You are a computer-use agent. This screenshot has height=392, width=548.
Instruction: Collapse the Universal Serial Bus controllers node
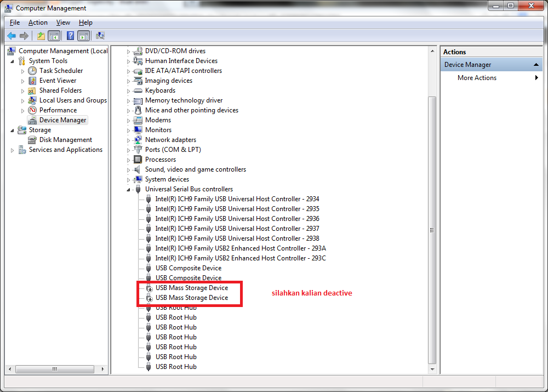tap(128, 190)
